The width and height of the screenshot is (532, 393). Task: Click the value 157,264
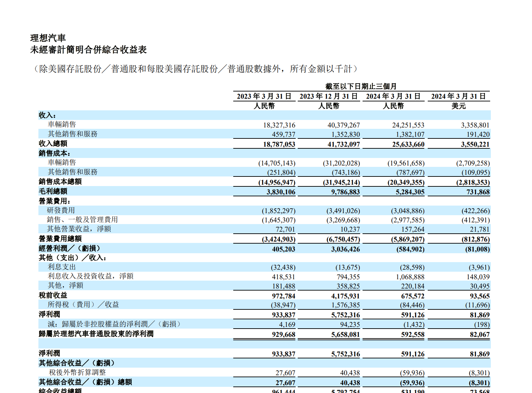(413, 229)
